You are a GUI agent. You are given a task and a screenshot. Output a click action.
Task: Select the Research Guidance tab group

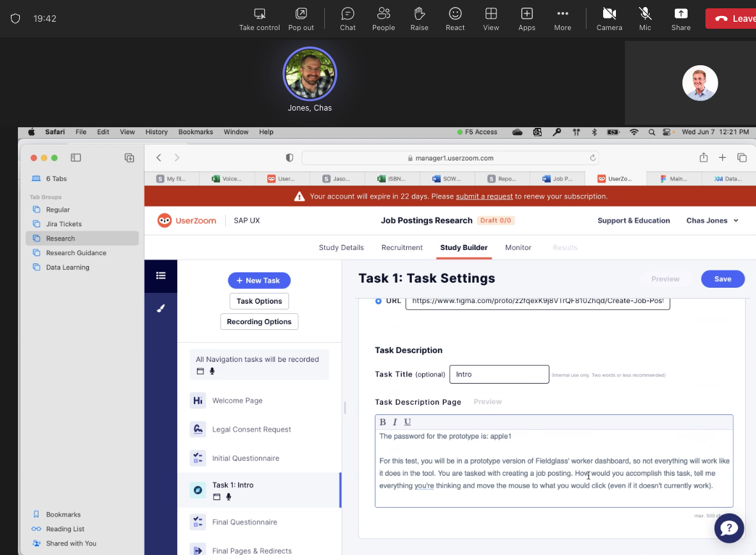(x=82, y=253)
